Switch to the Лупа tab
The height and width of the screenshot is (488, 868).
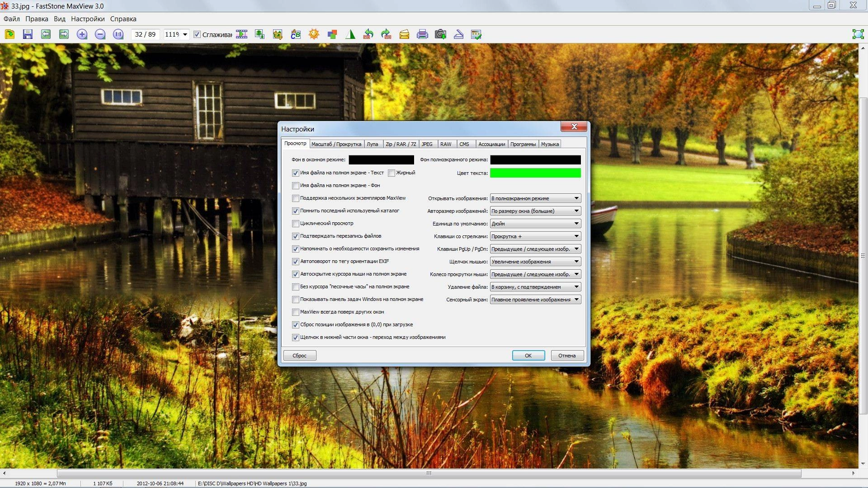click(373, 144)
